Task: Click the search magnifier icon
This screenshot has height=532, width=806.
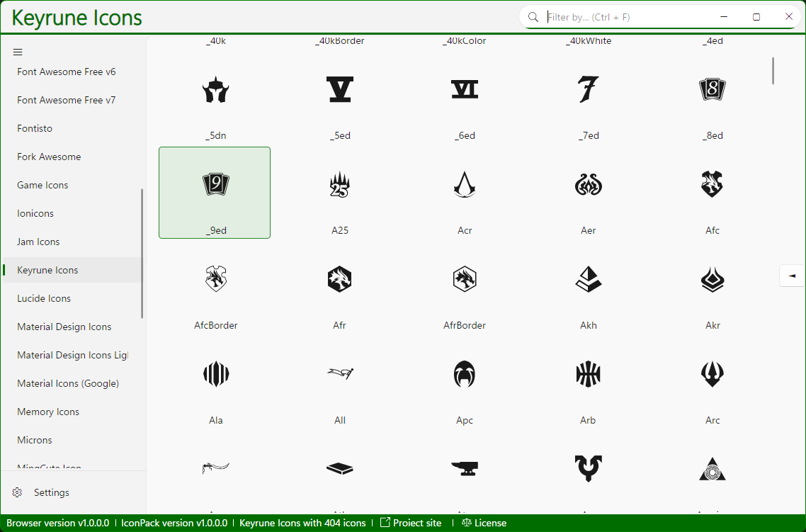Action: [x=533, y=17]
